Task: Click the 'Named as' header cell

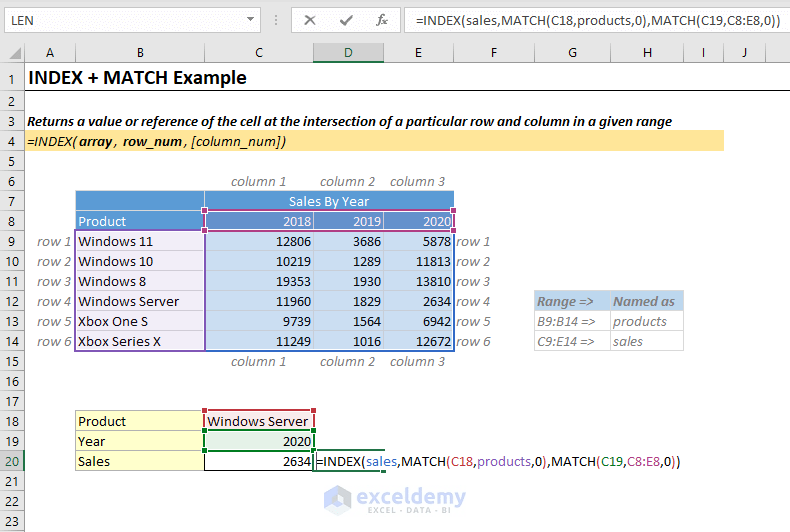Action: click(647, 301)
